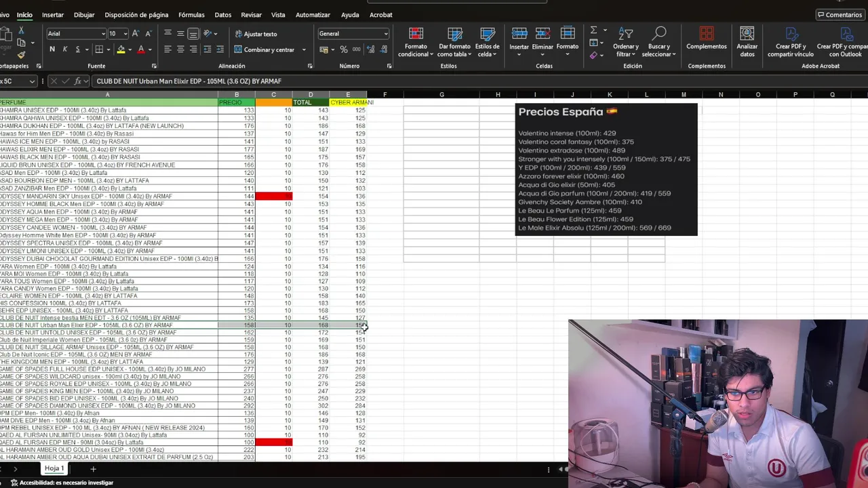The width and height of the screenshot is (868, 488).
Task: Click the decrease font size icon
Action: [149, 33]
